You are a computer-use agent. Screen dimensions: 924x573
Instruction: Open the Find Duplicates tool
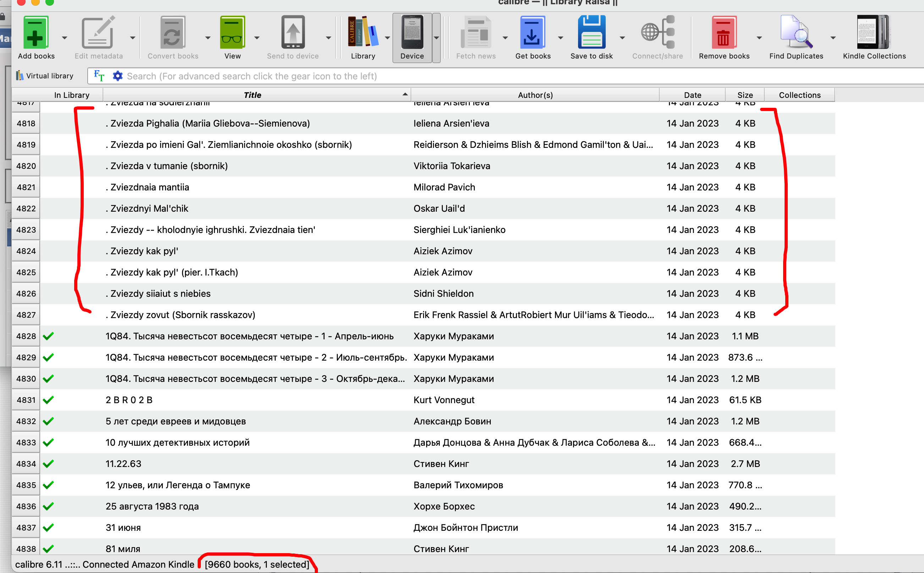[x=796, y=32]
